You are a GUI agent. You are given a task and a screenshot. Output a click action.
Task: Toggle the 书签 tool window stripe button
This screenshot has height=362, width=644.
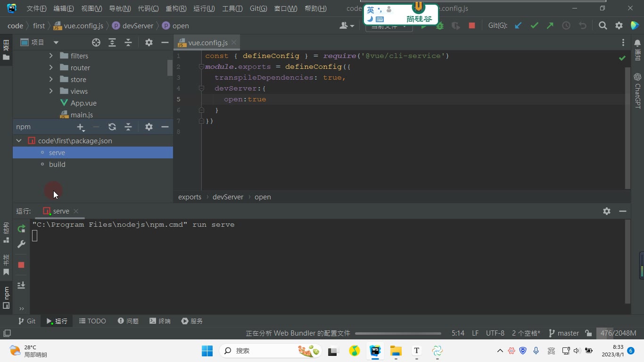point(6,265)
